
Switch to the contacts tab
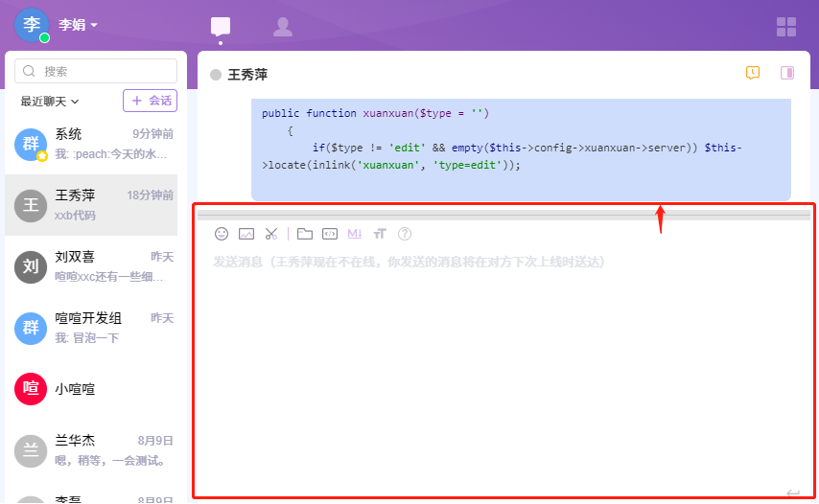283,27
